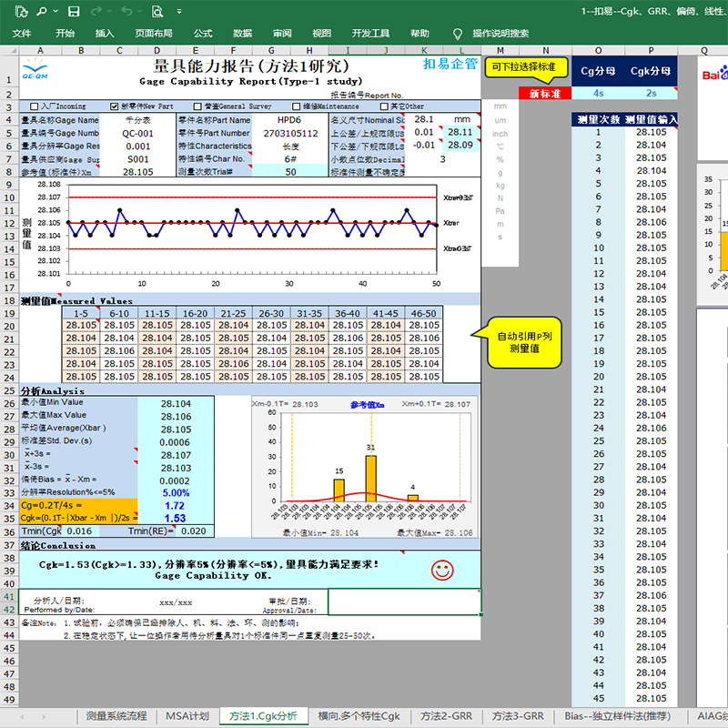The height and width of the screenshot is (728, 728).
Task: Click the sheet tab scroll right arrow
Action: pyautogui.click(x=44, y=717)
